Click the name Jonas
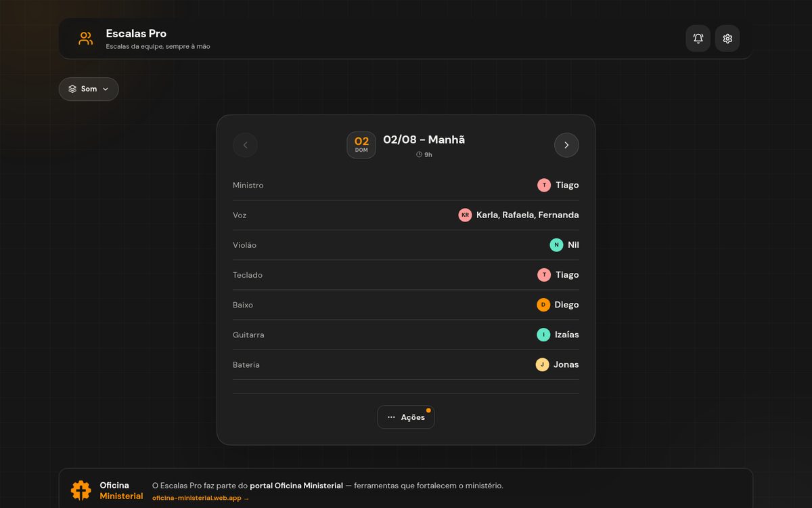 (566, 364)
